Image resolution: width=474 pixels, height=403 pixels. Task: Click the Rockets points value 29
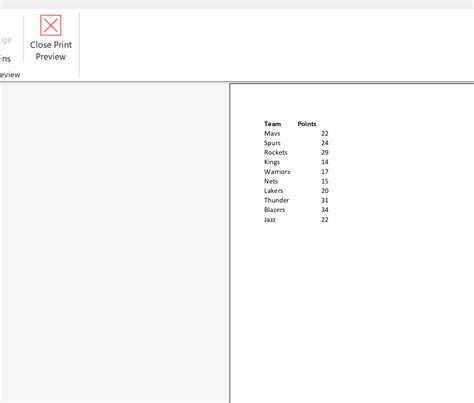tap(325, 152)
